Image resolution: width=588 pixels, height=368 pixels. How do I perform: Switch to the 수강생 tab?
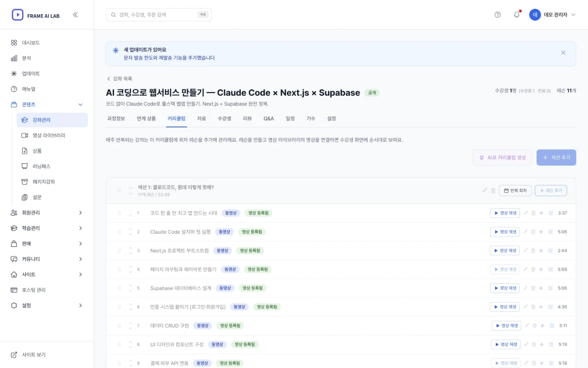(x=224, y=119)
